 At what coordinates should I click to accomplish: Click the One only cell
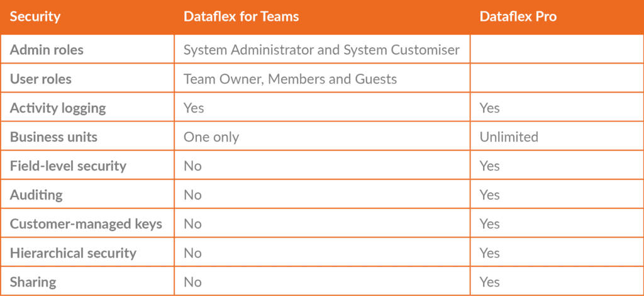pyautogui.click(x=211, y=137)
